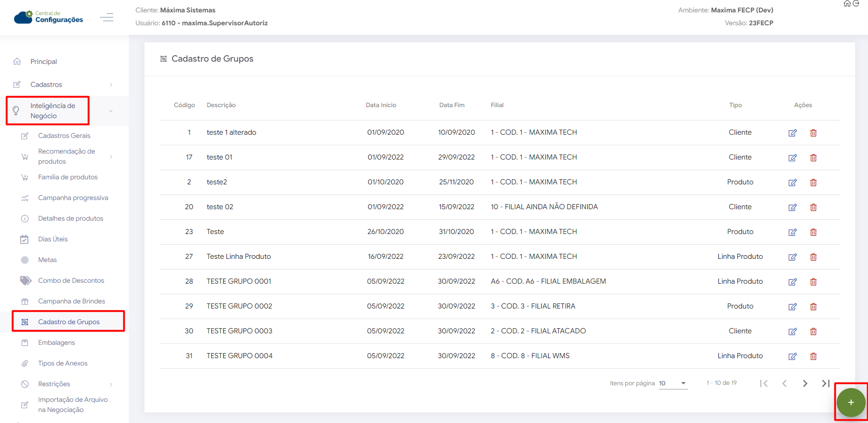Delete the 'teste 01' group row
Screen dimensions: 868x423
pyautogui.click(x=813, y=158)
